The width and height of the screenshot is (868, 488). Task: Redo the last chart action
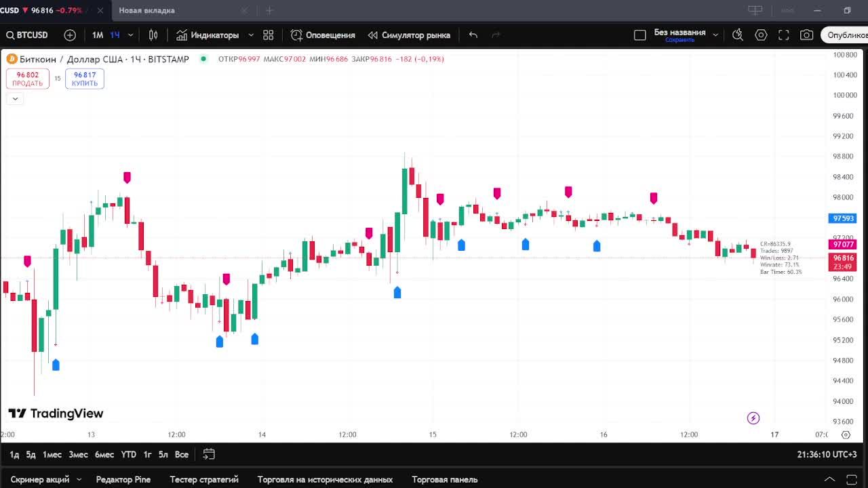496,35
